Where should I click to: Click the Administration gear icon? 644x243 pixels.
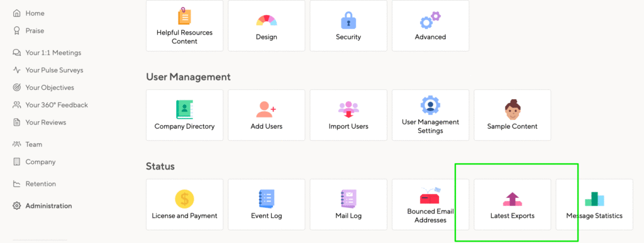pos(17,206)
